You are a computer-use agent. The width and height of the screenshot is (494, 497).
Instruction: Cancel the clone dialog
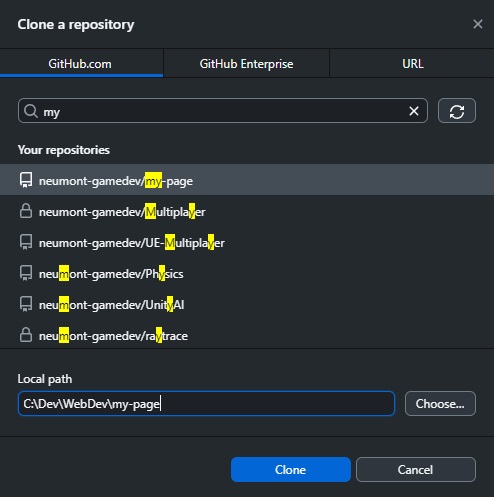click(x=416, y=470)
